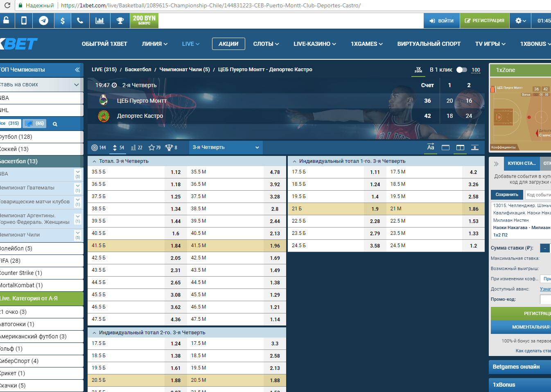Click the dollar payments icon
The image size is (551, 392).
62,20
